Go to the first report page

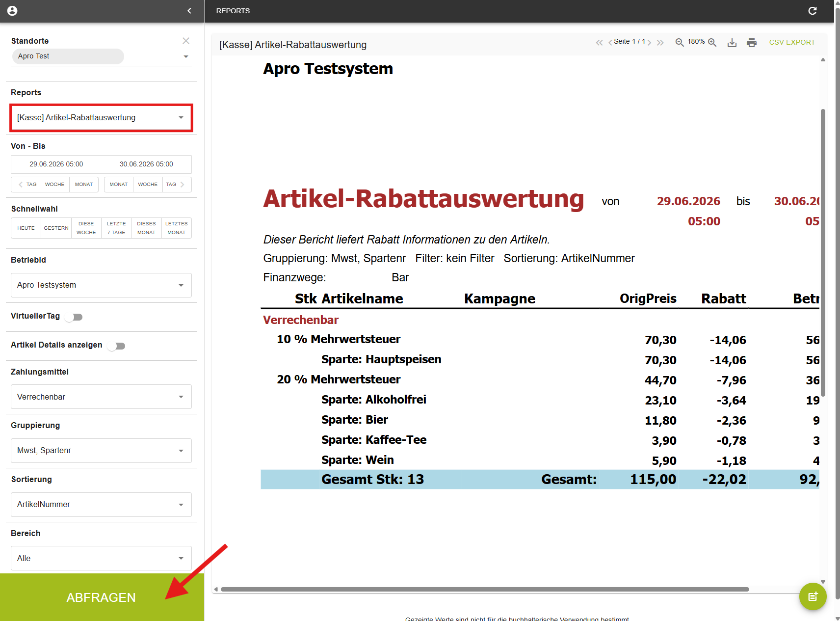pos(599,43)
